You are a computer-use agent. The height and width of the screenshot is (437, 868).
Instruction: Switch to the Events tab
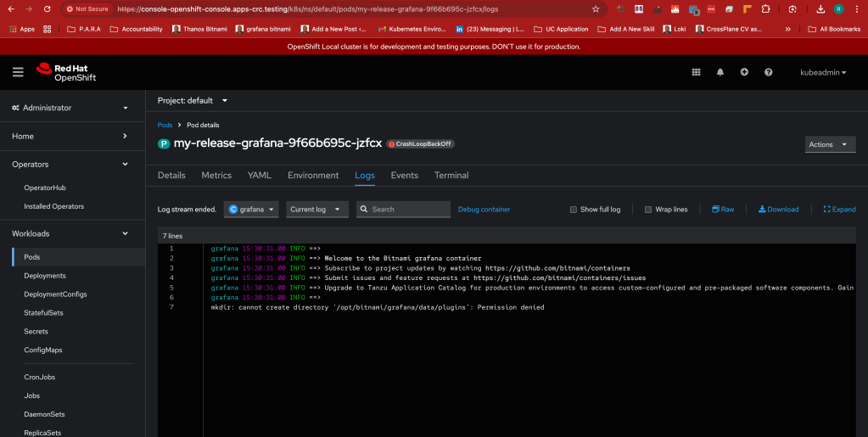click(405, 175)
